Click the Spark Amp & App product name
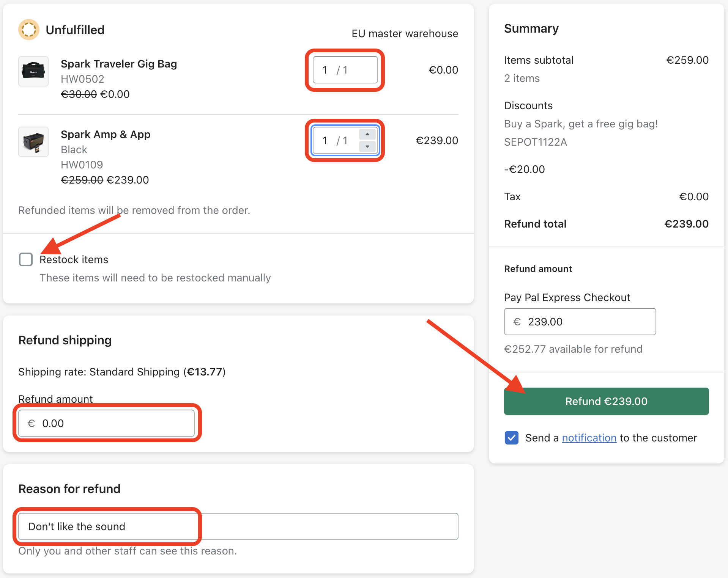Viewport: 728px width, 578px height. 106,134
